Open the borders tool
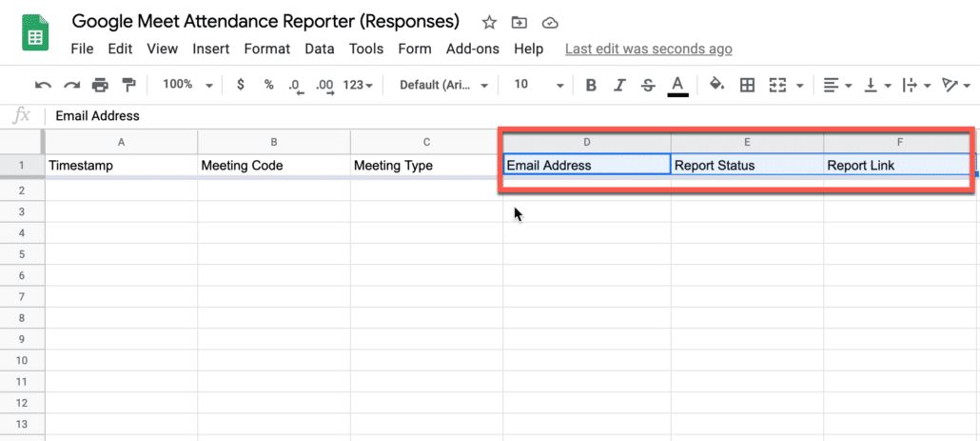Viewport: 980px width, 441px height. pos(747,86)
